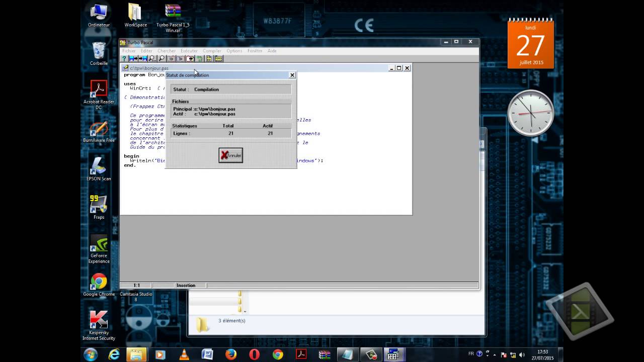Image resolution: width=644 pixels, height=362 pixels.
Task: Click the Open file toolbar icon
Action: pyautogui.click(x=133, y=58)
